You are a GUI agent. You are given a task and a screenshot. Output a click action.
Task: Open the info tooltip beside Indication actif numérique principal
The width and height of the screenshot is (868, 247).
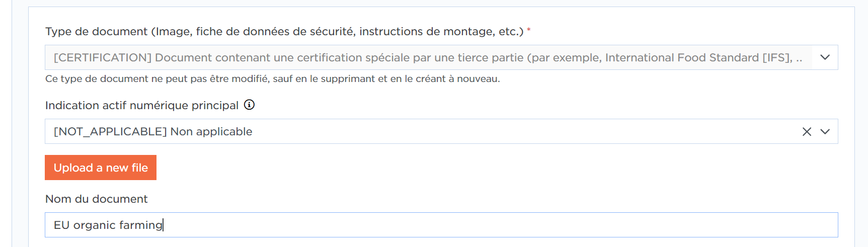point(249,105)
